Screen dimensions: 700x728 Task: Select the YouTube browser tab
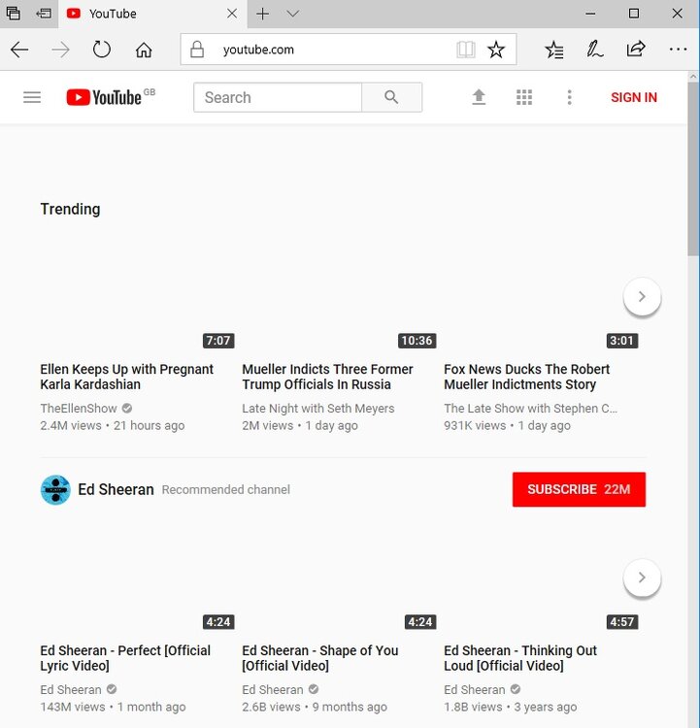[x=152, y=14]
